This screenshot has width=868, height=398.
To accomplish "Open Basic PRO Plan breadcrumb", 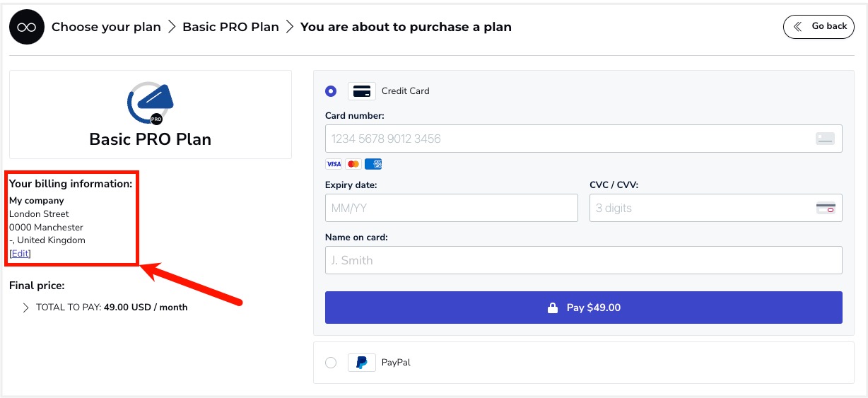I will tap(230, 27).
